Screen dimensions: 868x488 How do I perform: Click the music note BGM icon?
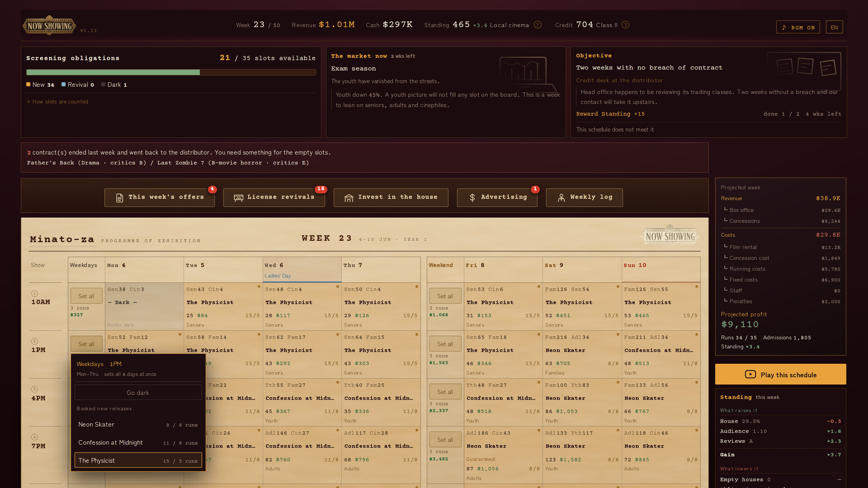click(x=784, y=28)
